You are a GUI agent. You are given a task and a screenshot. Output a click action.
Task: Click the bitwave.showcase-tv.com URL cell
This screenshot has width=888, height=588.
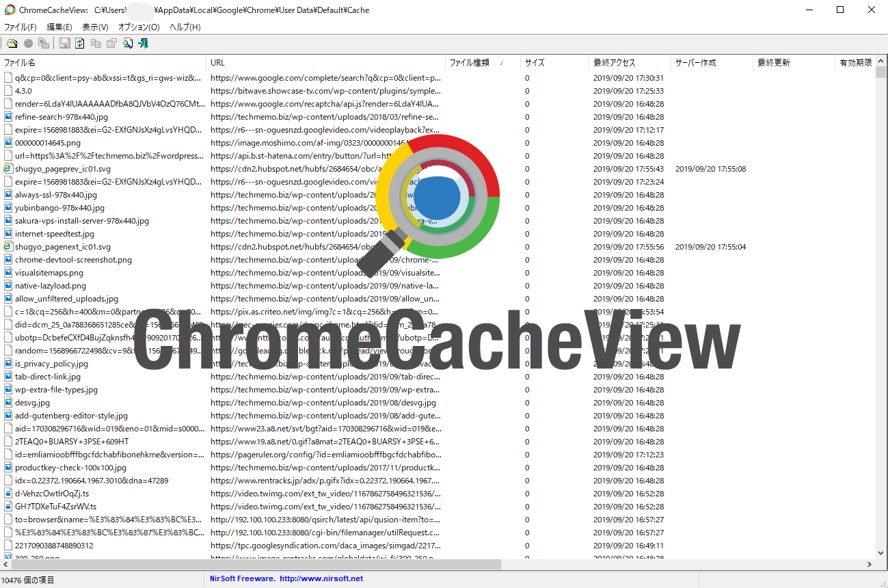click(x=325, y=91)
